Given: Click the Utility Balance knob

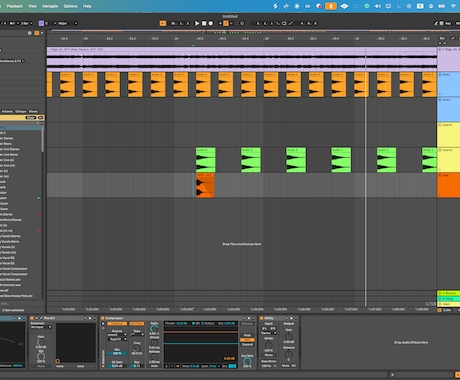Looking at the screenshot, I should [289, 354].
